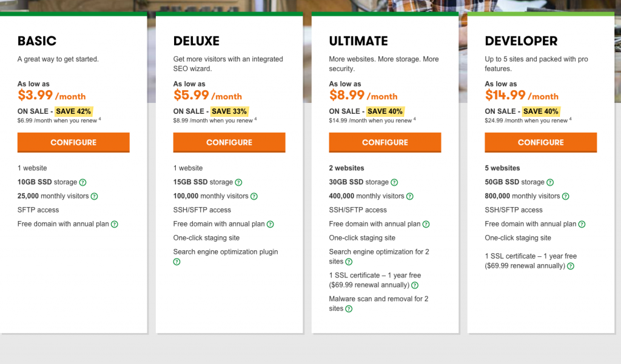Viewport: 621px width, 364px height.
Task: Click help icon beside 25,000 monthly visitors
Action: coord(95,196)
